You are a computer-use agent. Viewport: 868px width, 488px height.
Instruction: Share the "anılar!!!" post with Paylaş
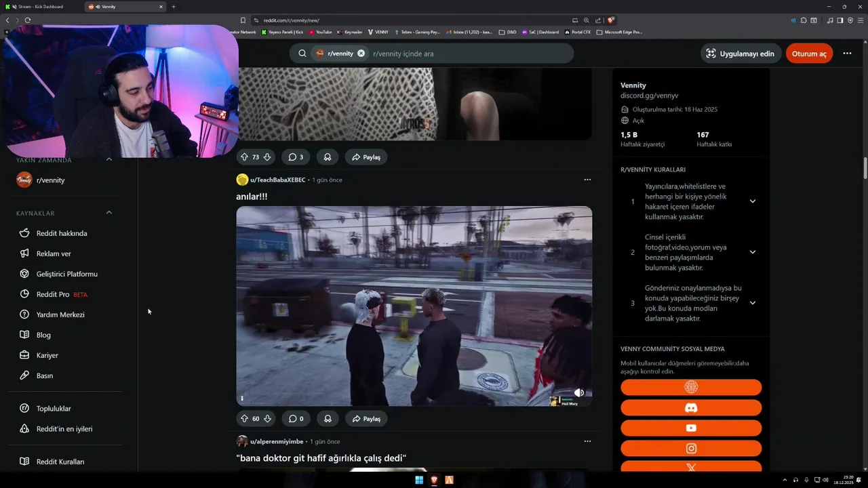click(x=366, y=419)
